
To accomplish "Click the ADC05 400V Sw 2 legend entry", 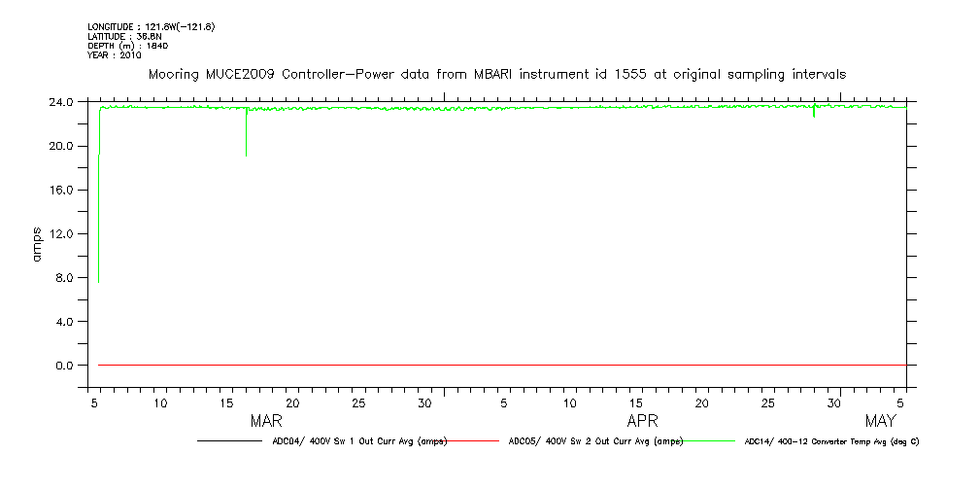I will [x=595, y=441].
